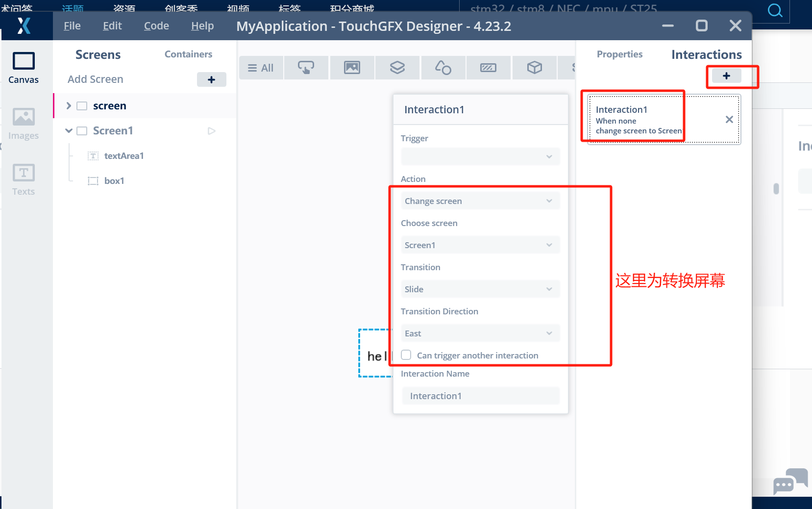This screenshot has height=509, width=812.
Task: Open the Canvas view in the sidebar
Action: pos(24,68)
